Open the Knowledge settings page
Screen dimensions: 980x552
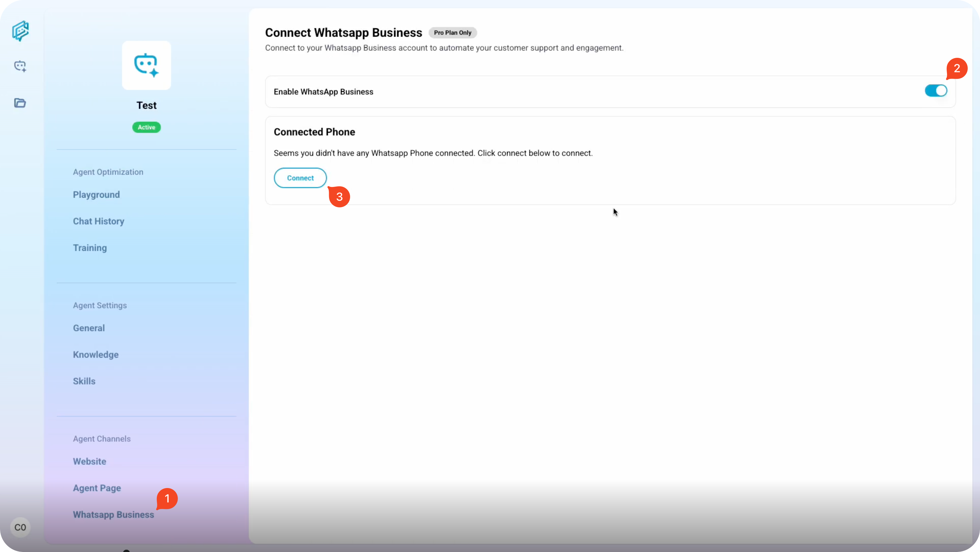[96, 355]
